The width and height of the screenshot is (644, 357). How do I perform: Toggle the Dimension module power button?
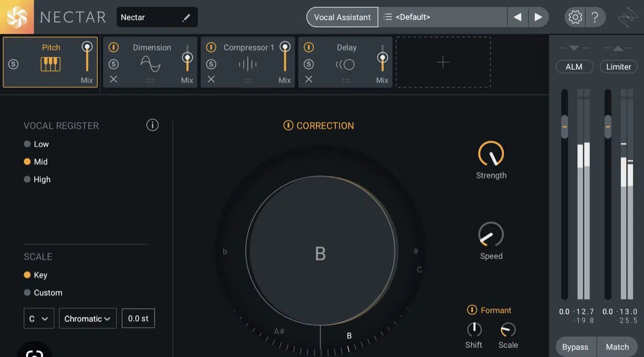pyautogui.click(x=114, y=47)
